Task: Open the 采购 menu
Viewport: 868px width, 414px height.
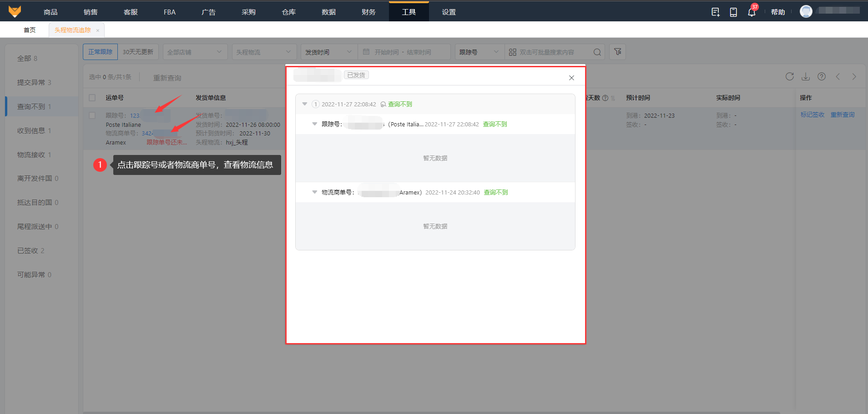Action: [249, 12]
